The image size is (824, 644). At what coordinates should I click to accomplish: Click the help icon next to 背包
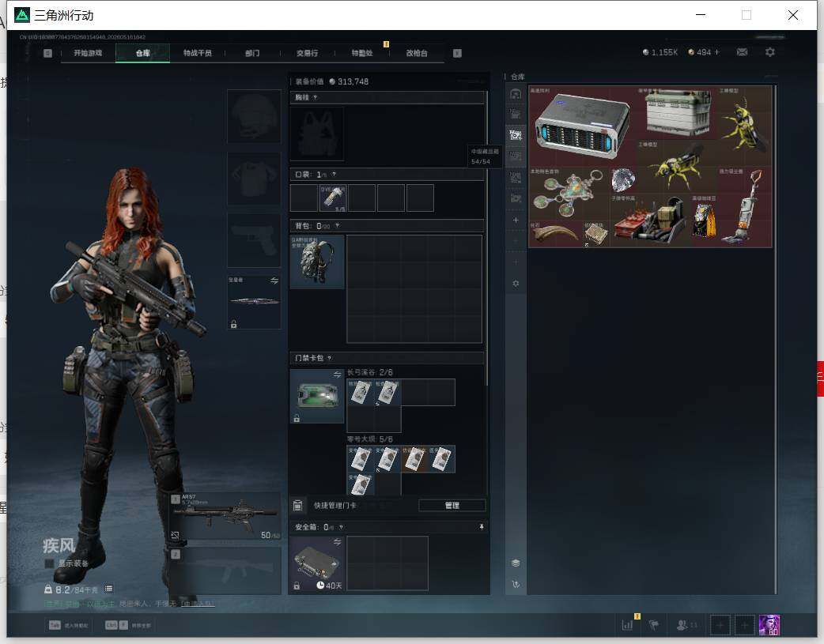338,226
